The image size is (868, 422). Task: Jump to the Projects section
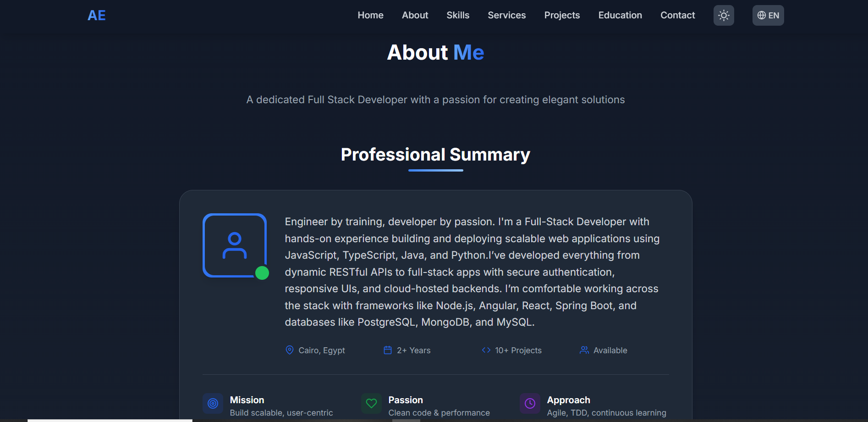tap(562, 15)
